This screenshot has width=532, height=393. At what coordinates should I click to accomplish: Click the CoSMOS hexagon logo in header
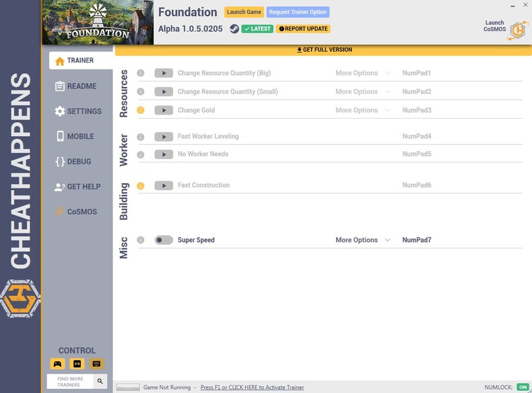tap(518, 30)
